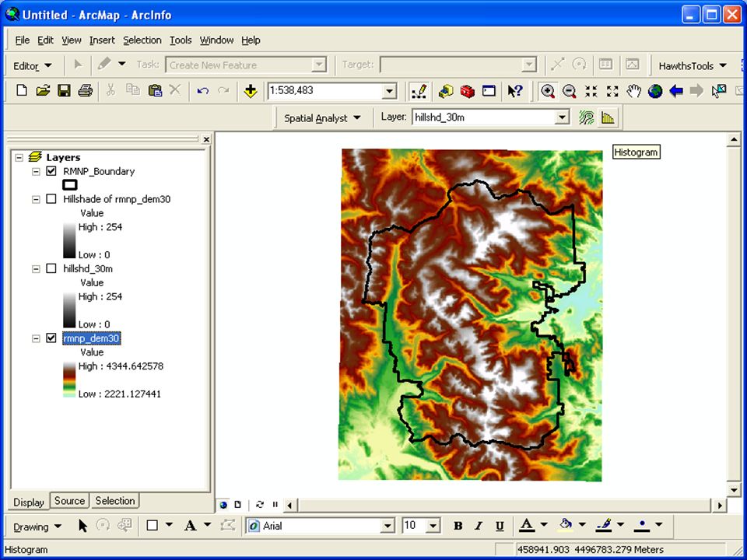Viewport: 747px width, 560px height.
Task: Open the red ArcToolbox window
Action: tap(468, 91)
